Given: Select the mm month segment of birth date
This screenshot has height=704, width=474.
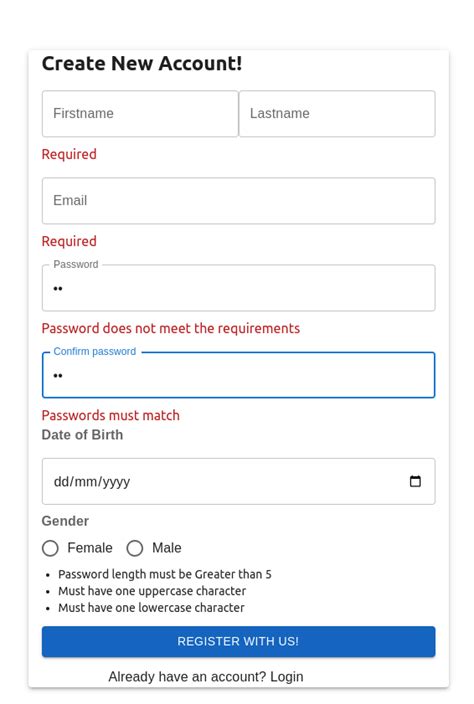Looking at the screenshot, I should tap(83, 482).
